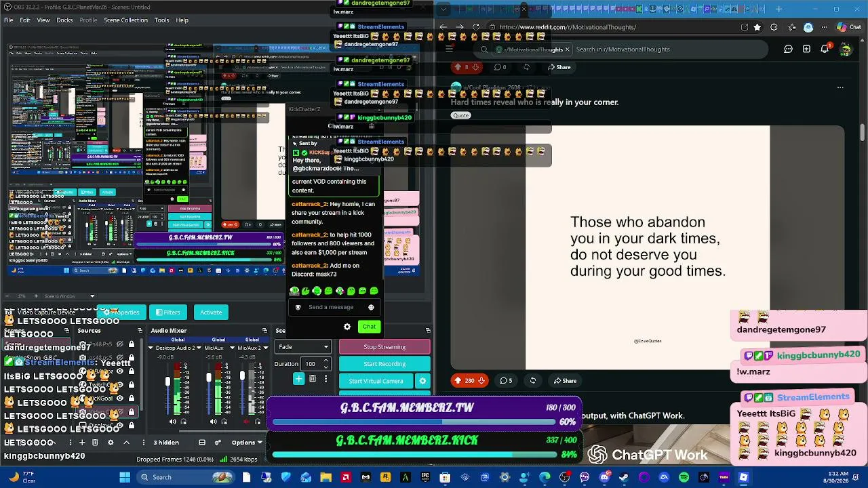Viewport: 868px width, 488px height.
Task: Remove the transition with trash icon
Action: coord(313,379)
